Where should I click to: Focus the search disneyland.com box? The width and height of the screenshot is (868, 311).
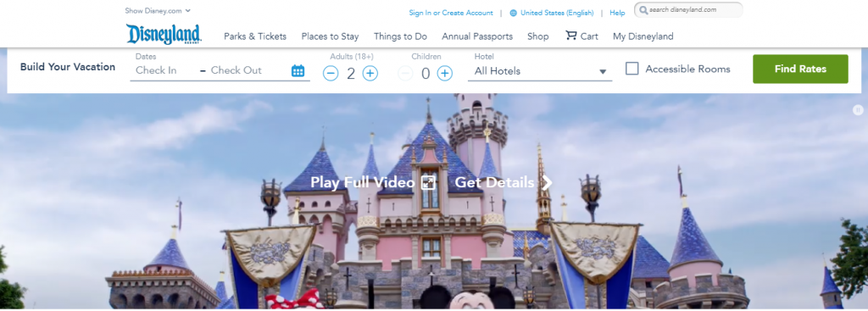pyautogui.click(x=688, y=10)
